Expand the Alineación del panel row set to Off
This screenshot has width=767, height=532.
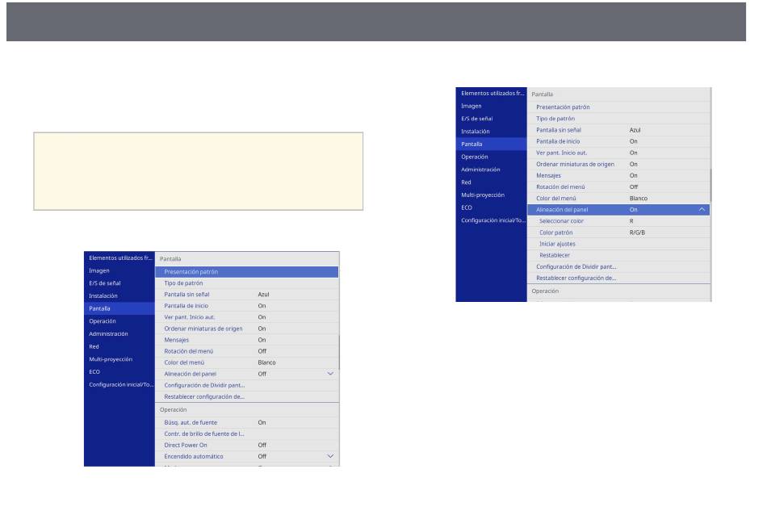pyautogui.click(x=329, y=374)
